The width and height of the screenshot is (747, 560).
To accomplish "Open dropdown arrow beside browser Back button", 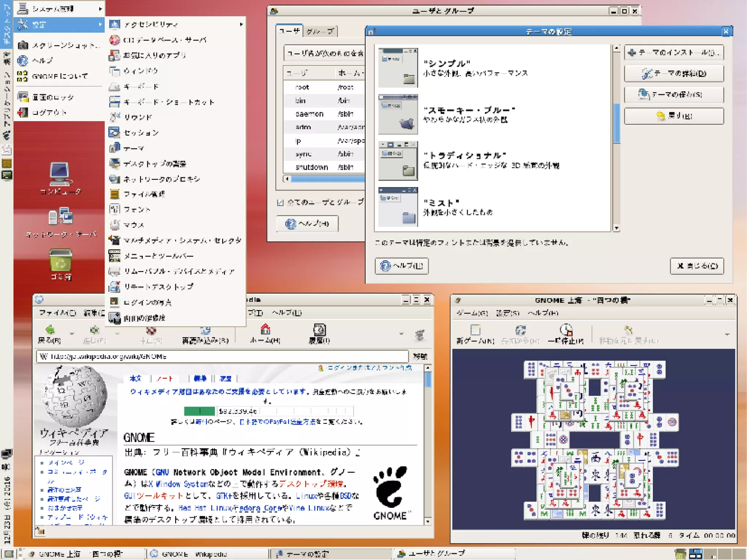I will tap(72, 333).
